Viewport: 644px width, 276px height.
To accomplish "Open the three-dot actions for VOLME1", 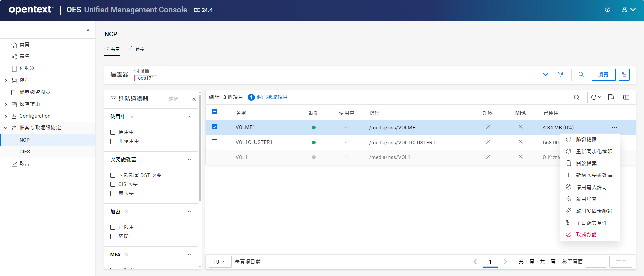I will pos(614,127).
